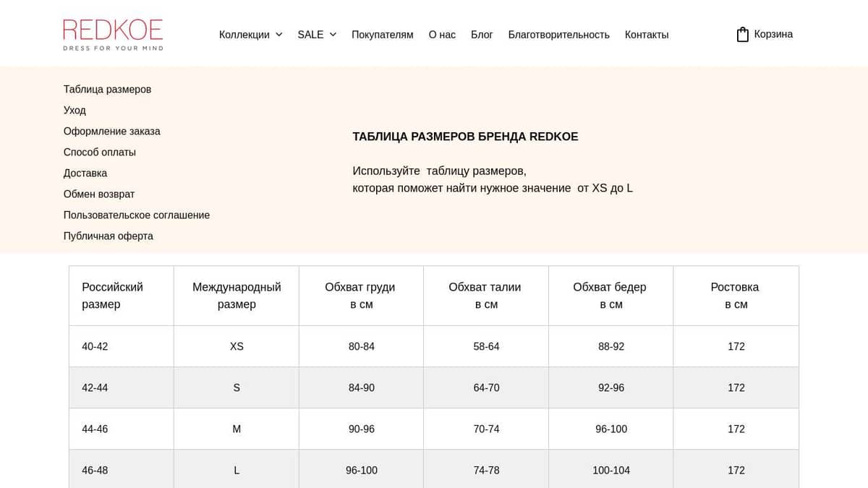The width and height of the screenshot is (868, 488).
Task: Go to Оформление заказа
Action: click(112, 131)
